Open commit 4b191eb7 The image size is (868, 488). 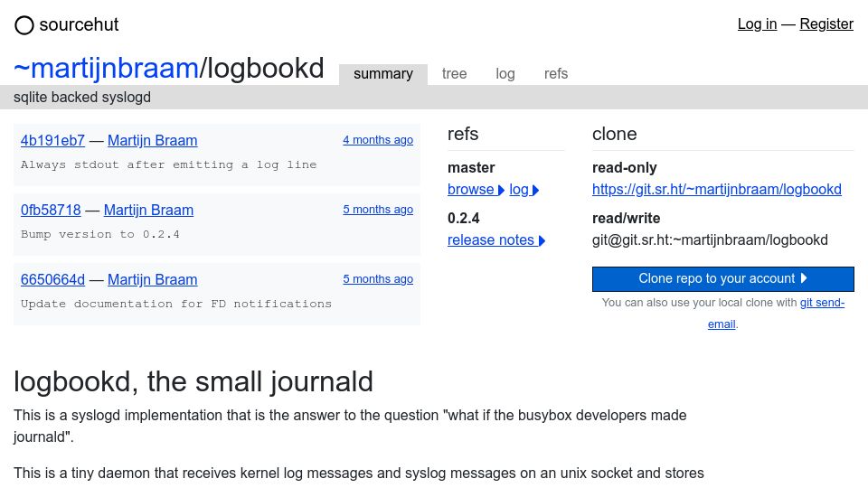coord(52,141)
